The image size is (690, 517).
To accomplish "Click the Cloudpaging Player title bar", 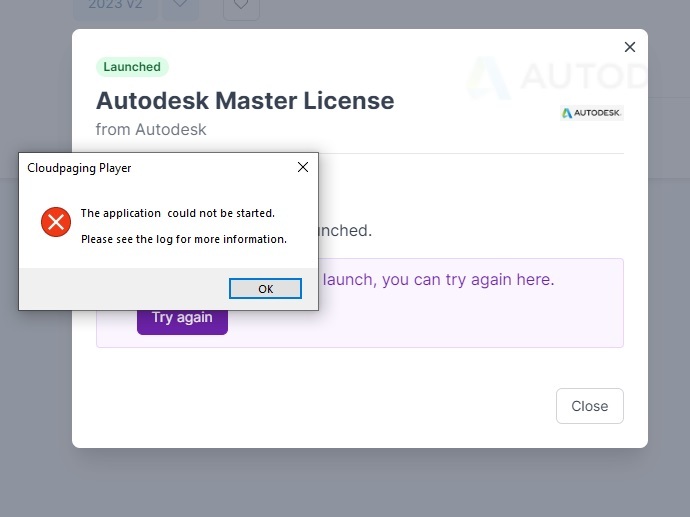I will pyautogui.click(x=158, y=168).
